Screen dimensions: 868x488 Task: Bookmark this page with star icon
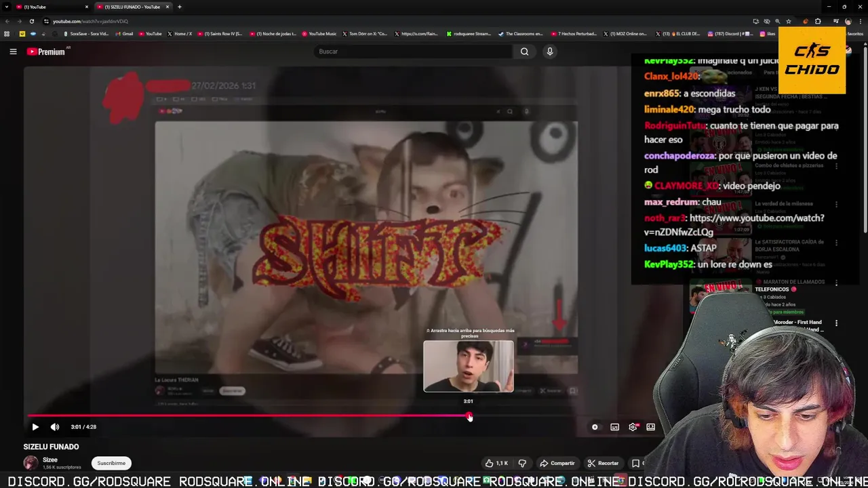click(788, 21)
